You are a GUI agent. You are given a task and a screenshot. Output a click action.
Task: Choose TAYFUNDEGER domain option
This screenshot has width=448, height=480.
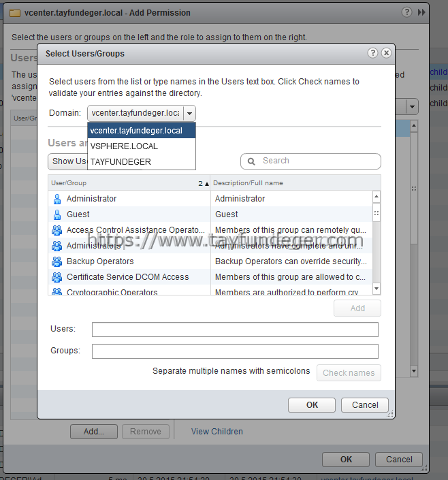click(142, 161)
